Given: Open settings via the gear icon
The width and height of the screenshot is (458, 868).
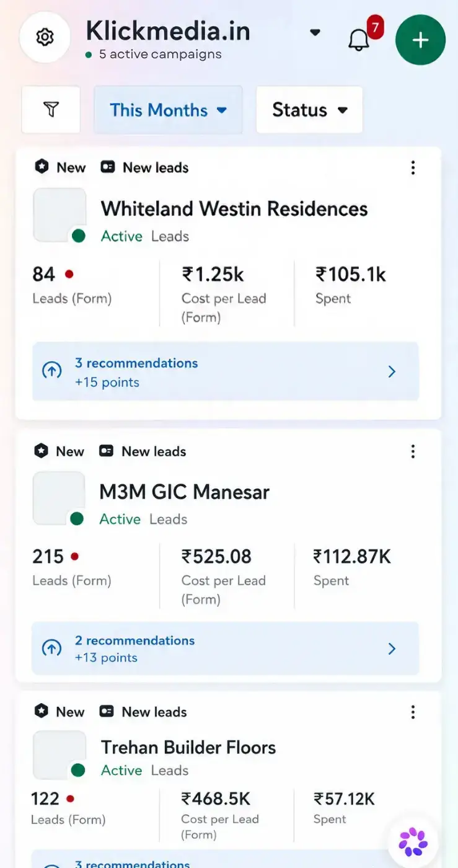Looking at the screenshot, I should 45,38.
